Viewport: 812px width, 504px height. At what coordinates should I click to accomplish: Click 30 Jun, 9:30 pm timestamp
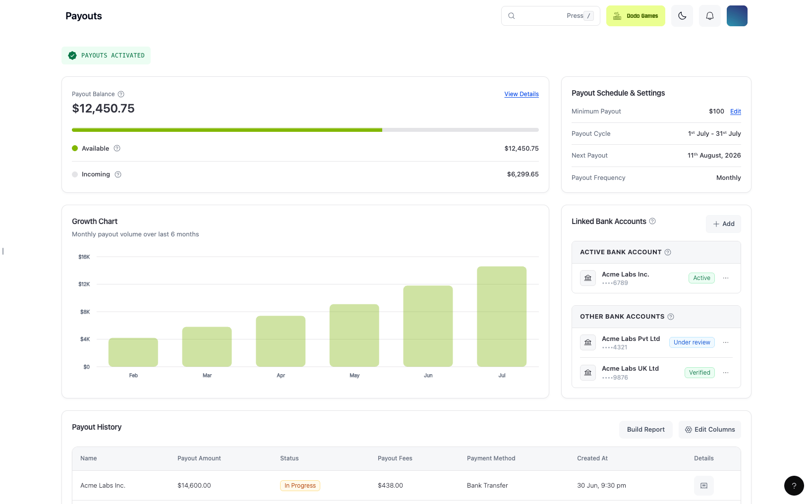(x=601, y=486)
